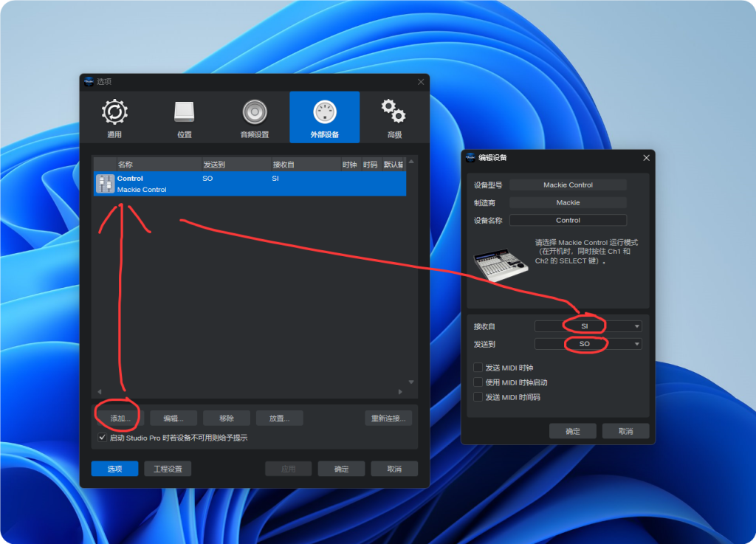Enable 发送 MIDI 时间码 checkbox
The height and width of the screenshot is (544, 756).
click(x=478, y=397)
